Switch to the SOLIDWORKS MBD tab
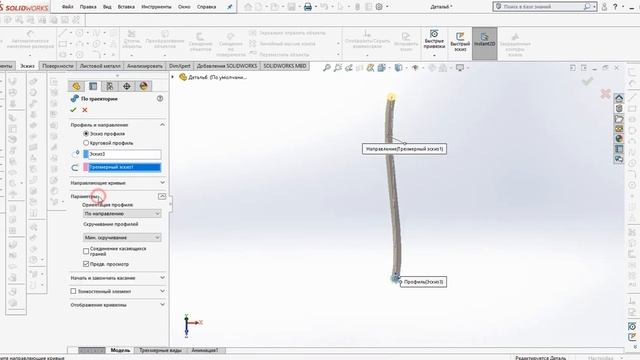640x360 pixels. click(x=284, y=66)
